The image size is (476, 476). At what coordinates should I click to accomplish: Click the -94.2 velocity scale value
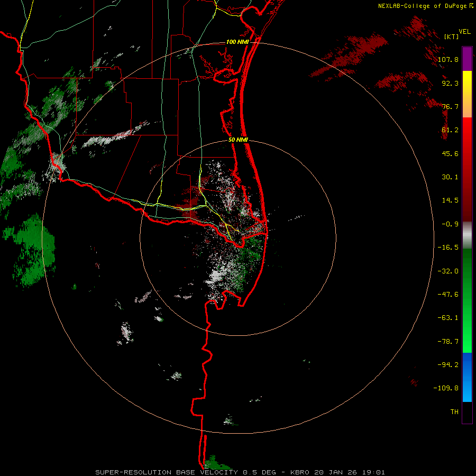click(448, 364)
